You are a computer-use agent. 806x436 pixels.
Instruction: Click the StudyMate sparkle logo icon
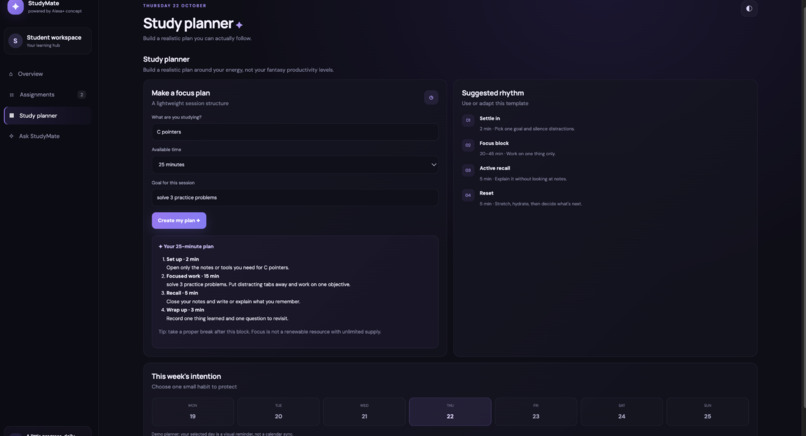[x=15, y=7]
